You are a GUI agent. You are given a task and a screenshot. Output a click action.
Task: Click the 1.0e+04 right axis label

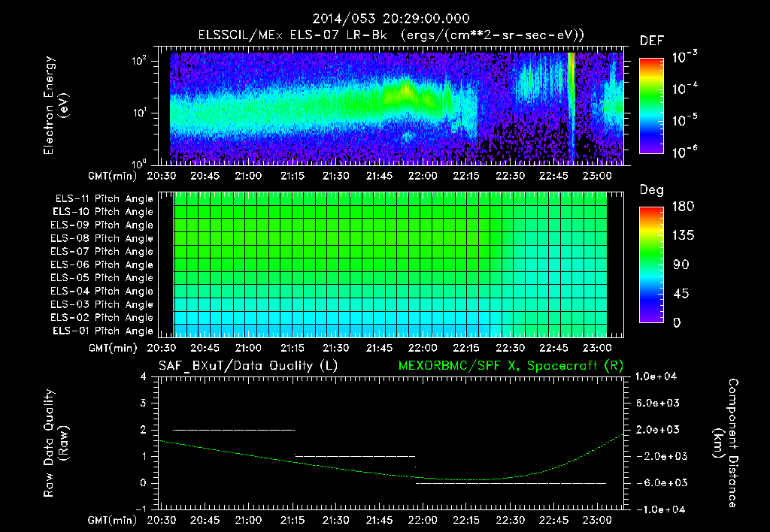click(656, 376)
